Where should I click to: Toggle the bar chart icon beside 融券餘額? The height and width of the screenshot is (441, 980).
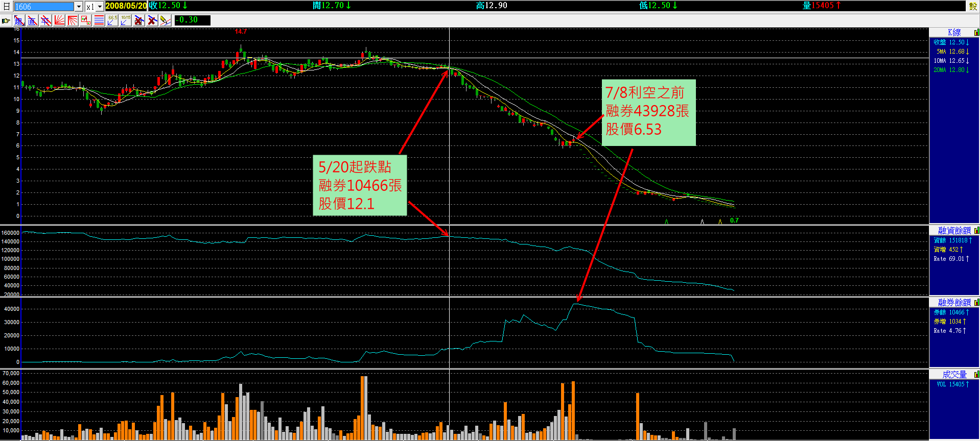pyautogui.click(x=976, y=303)
